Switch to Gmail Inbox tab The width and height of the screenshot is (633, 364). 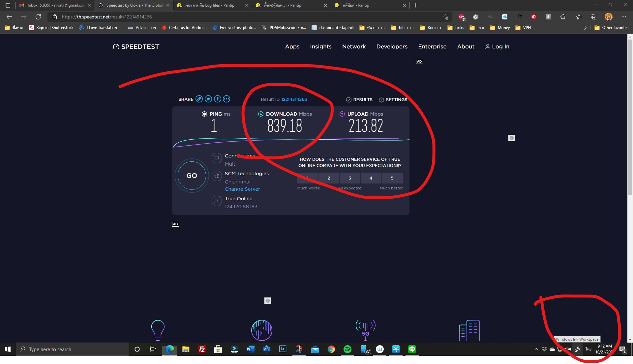55,5
